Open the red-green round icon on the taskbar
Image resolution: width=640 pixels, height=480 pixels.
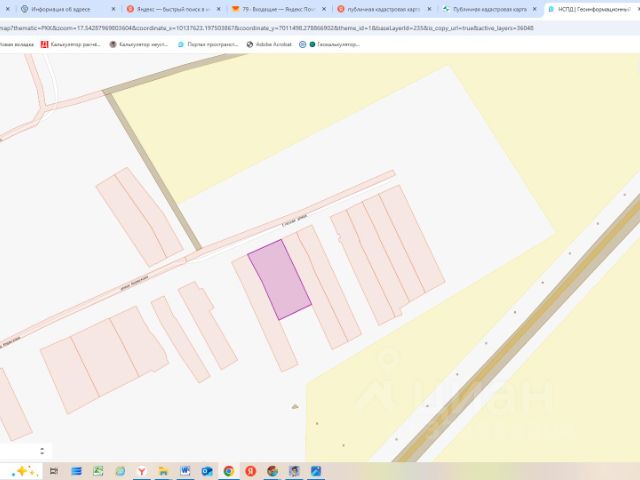point(272,471)
